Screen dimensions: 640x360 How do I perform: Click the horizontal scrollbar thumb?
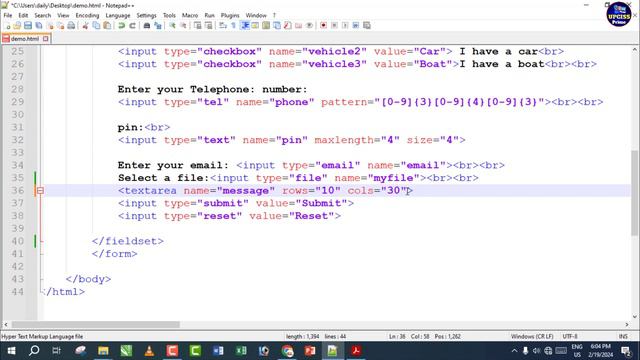coord(96,324)
